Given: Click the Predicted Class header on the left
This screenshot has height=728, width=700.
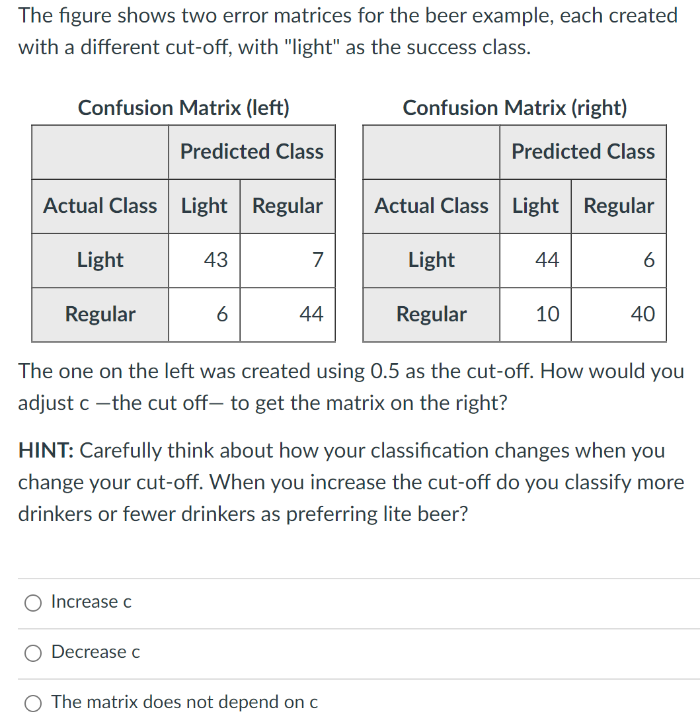Looking at the screenshot, I should click(251, 151).
